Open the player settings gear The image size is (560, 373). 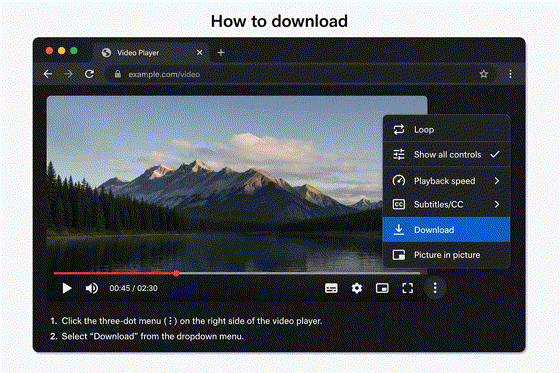(356, 288)
